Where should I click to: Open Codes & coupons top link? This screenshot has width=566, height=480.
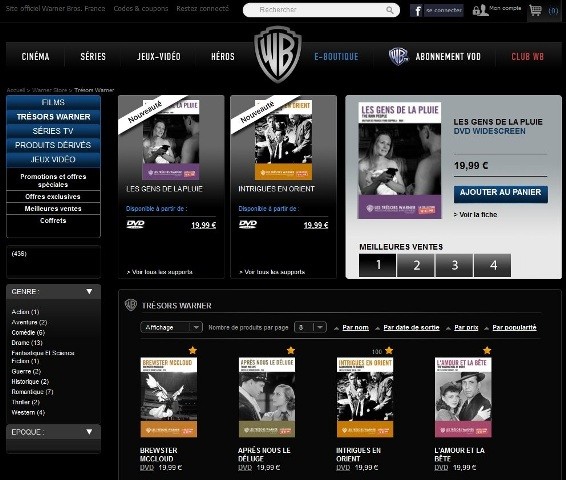coord(141,8)
